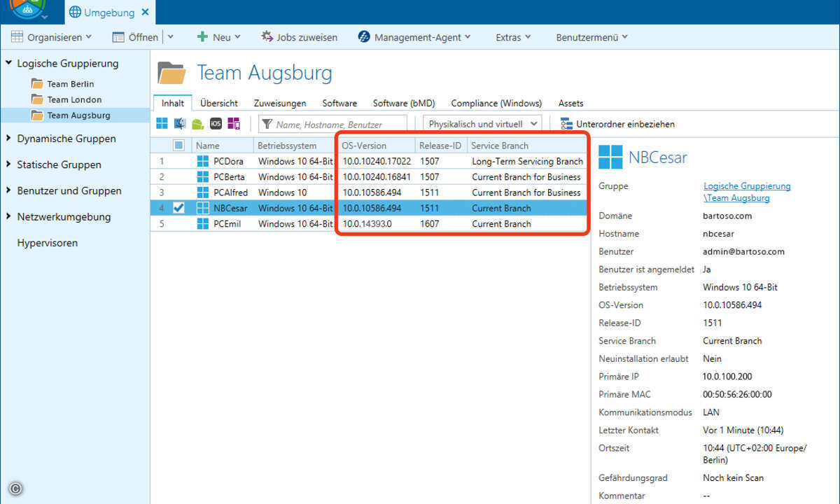This screenshot has width=840, height=504.
Task: Open the Management-Agent dropdown
Action: pyautogui.click(x=414, y=37)
